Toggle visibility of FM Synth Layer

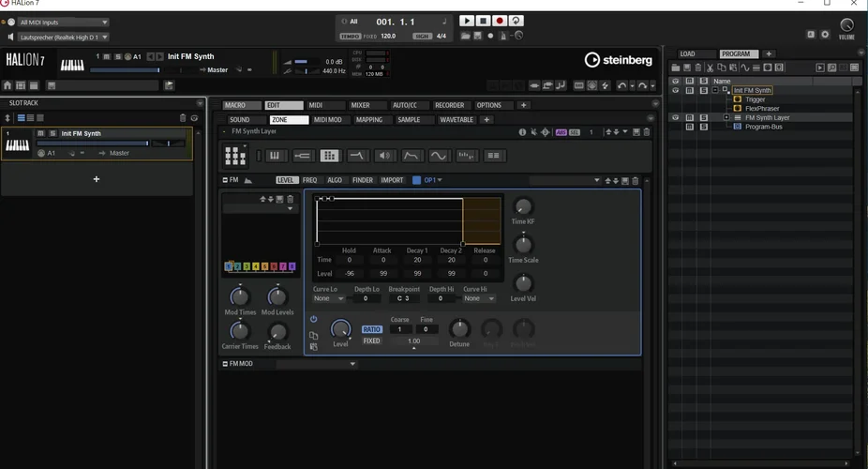674,118
